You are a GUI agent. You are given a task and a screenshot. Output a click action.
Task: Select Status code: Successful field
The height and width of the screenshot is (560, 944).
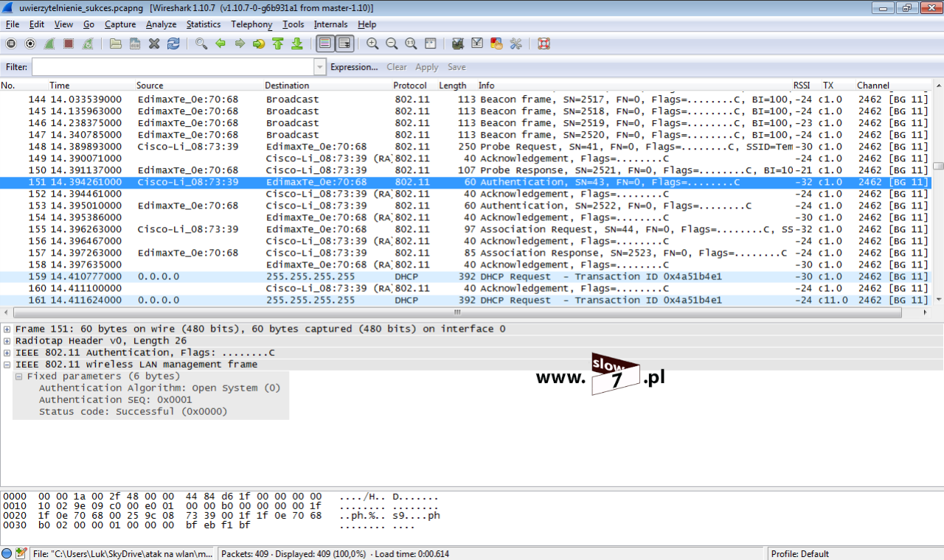pyautogui.click(x=133, y=412)
